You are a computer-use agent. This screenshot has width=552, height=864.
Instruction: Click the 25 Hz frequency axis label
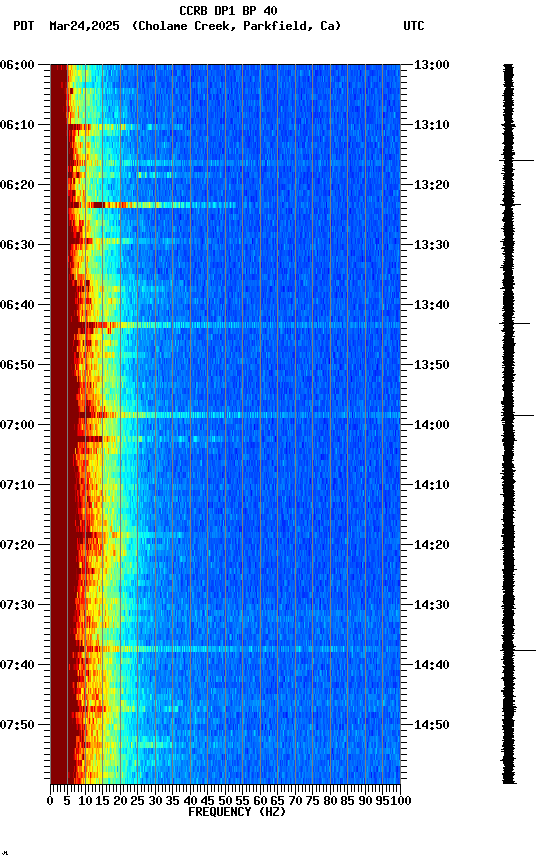tap(137, 801)
